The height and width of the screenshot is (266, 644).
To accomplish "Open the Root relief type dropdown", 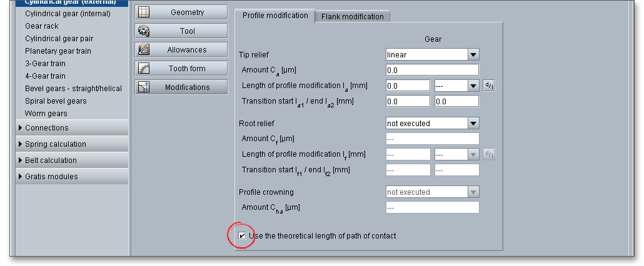I will (473, 124).
